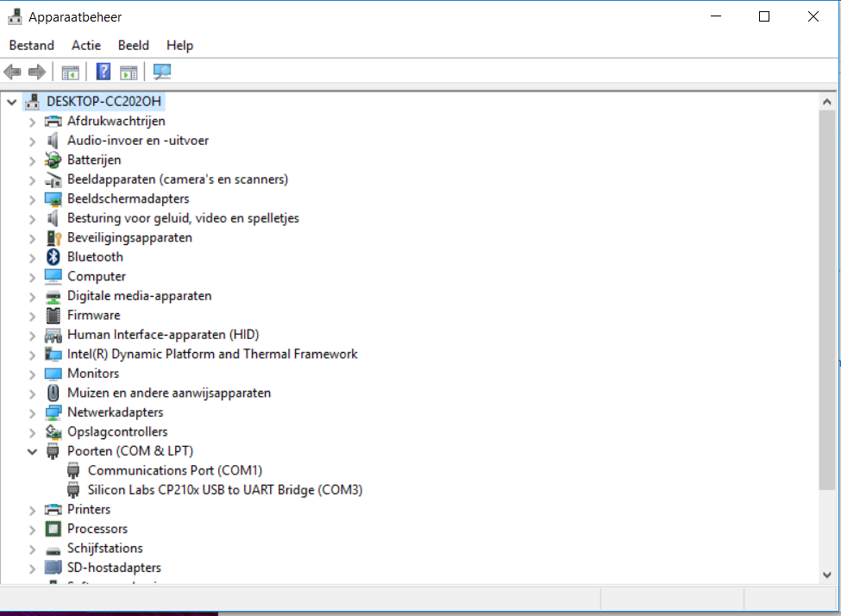The width and height of the screenshot is (841, 616).
Task: Click the blue question mark Help icon
Action: 104,72
